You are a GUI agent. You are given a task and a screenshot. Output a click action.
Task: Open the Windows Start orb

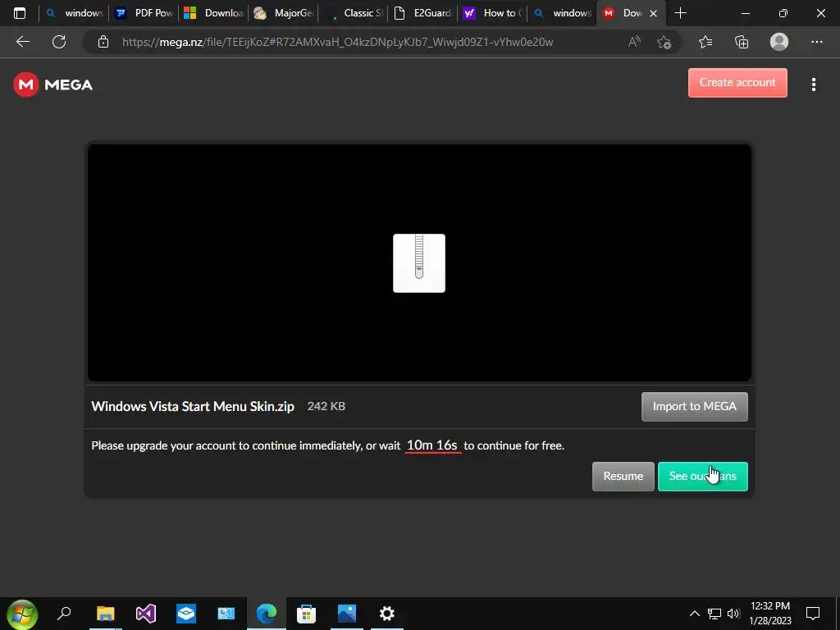tap(22, 614)
